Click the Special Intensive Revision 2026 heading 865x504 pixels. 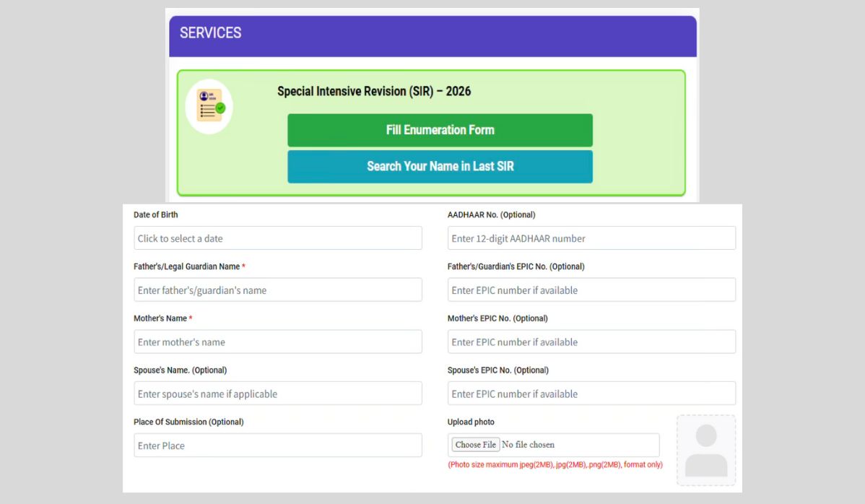(x=374, y=92)
